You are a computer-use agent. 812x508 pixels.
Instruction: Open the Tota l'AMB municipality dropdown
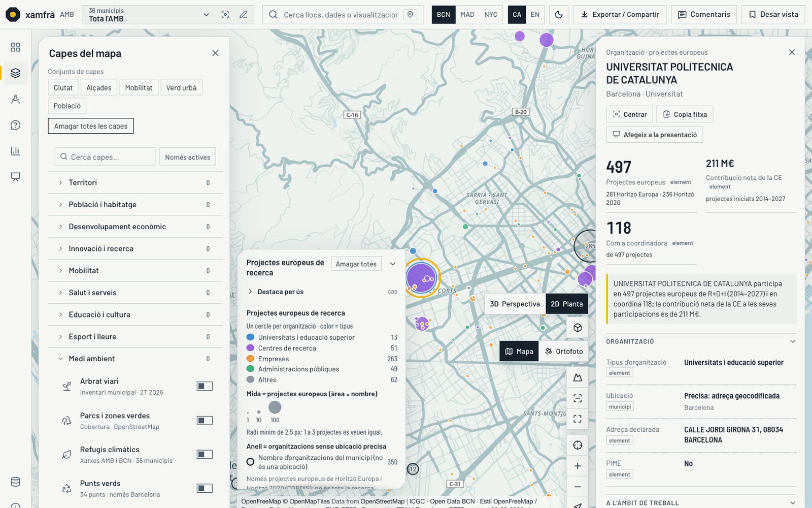pos(149,15)
